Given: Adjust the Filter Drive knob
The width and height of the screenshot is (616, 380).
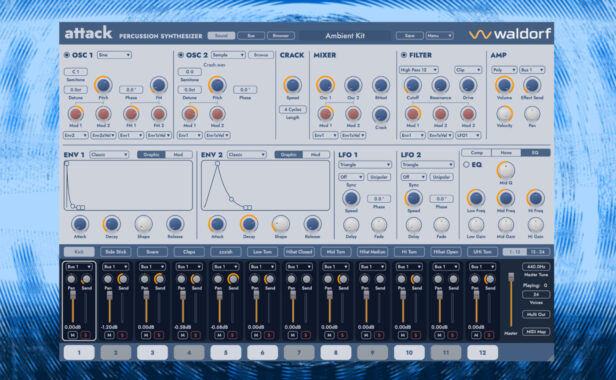Looking at the screenshot, I should [x=468, y=85].
